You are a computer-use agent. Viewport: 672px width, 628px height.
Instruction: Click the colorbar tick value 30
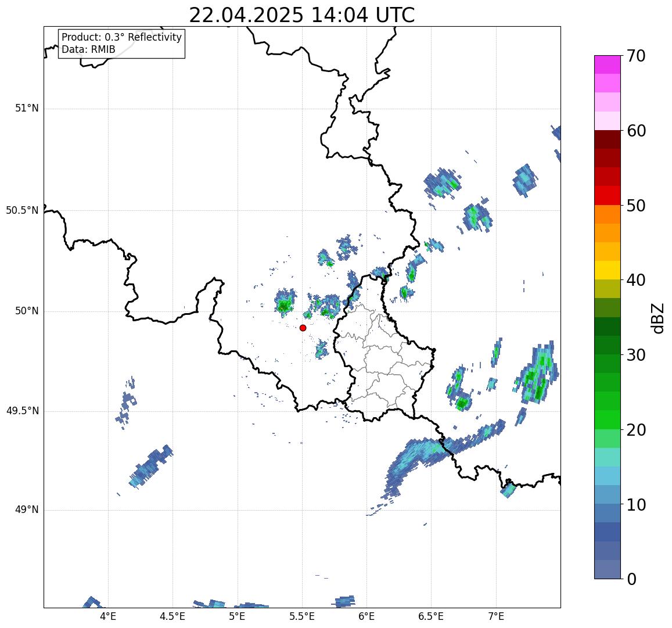pyautogui.click(x=636, y=355)
